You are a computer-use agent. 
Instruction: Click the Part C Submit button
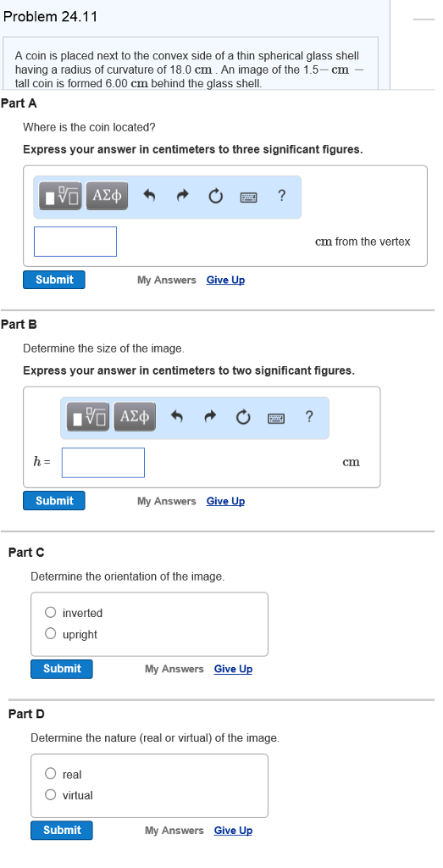pyautogui.click(x=62, y=669)
